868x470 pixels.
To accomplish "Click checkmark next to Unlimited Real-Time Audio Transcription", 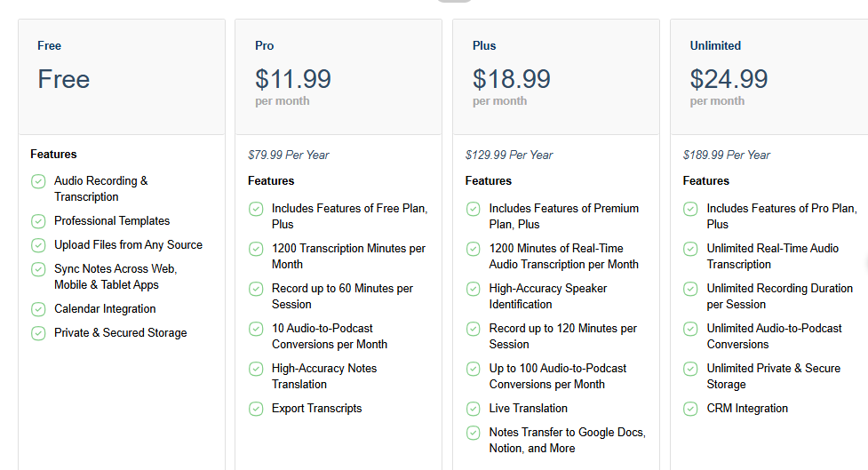I will tap(690, 250).
